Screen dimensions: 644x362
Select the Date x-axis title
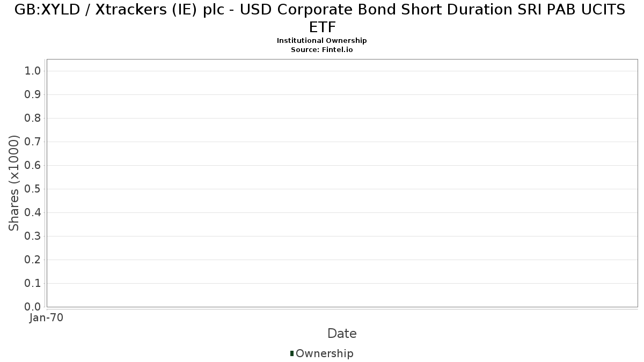pyautogui.click(x=342, y=334)
